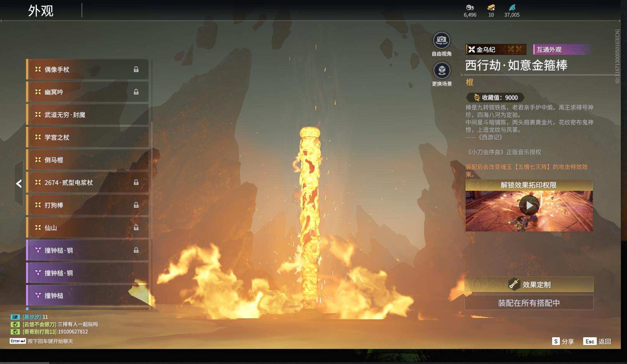Screen dimensions: 627x364
Task: Pick the 学宫之杖 skin entry
Action: click(x=87, y=137)
